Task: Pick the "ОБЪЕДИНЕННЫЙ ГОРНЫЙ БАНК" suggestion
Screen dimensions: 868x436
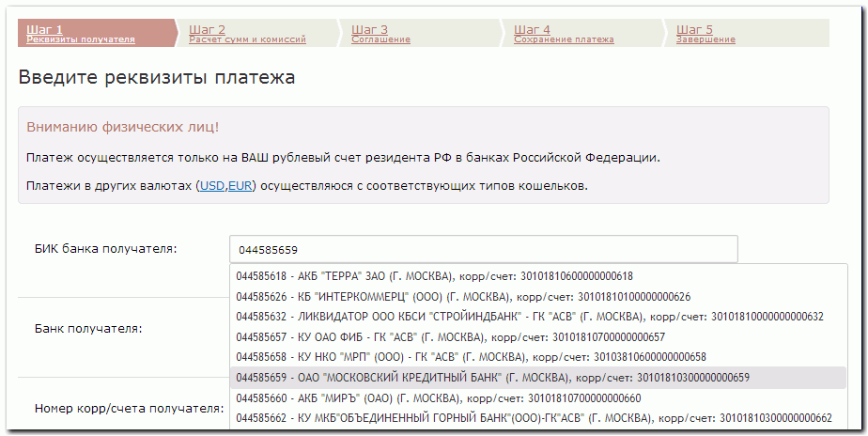Action: click(x=534, y=418)
